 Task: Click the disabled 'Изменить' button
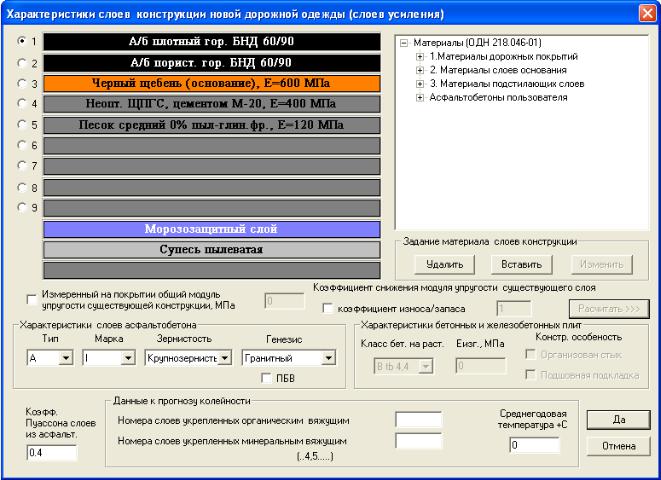(x=602, y=265)
